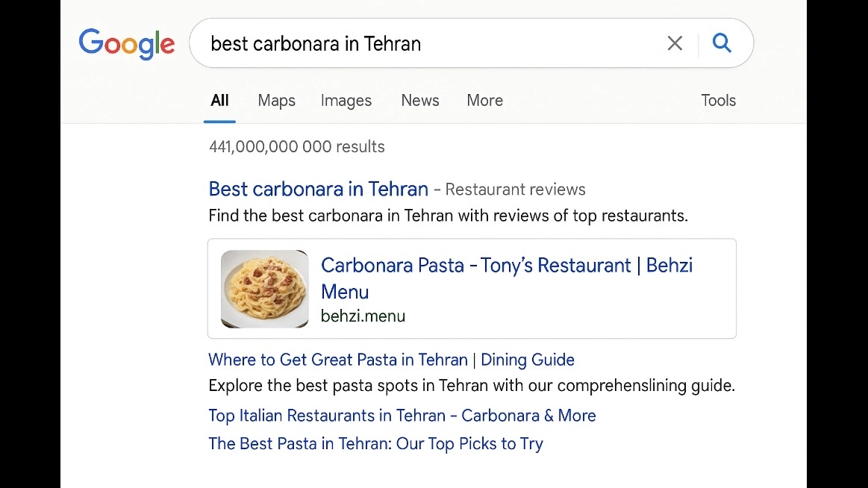Expand the More menu
The height and width of the screenshot is (488, 868).
(485, 100)
